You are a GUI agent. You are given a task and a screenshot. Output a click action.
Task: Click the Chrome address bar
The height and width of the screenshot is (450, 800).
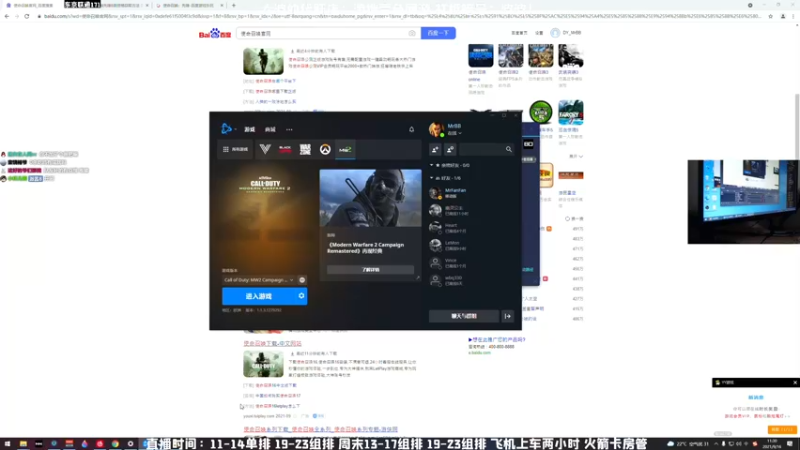click(401, 16)
